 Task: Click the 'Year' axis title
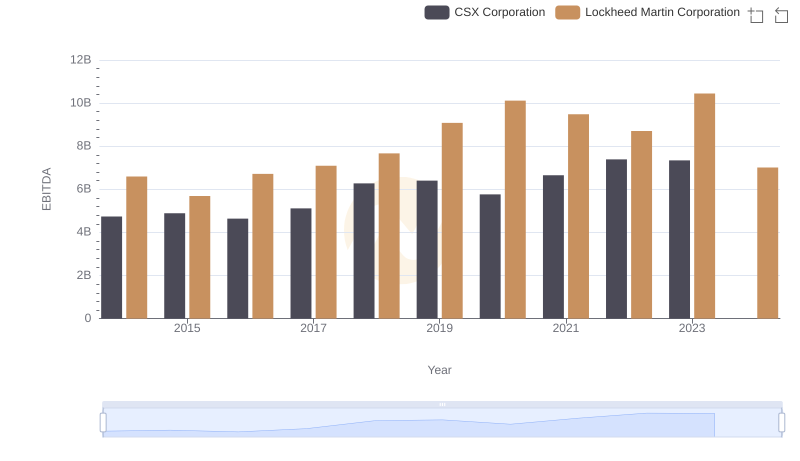439,370
